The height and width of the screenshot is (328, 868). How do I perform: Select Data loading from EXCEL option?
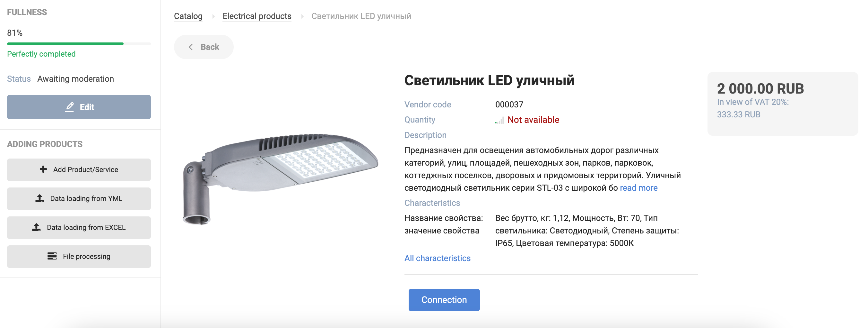pyautogui.click(x=79, y=227)
